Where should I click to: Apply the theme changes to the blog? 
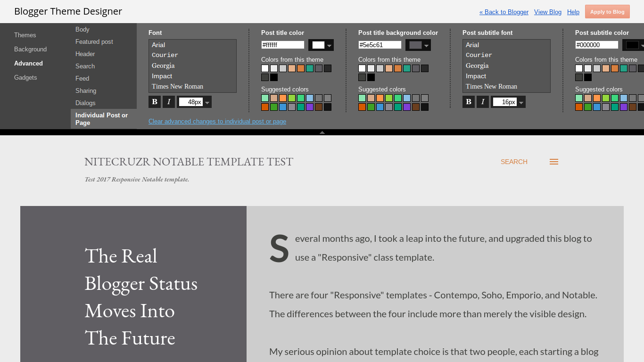pyautogui.click(x=607, y=11)
